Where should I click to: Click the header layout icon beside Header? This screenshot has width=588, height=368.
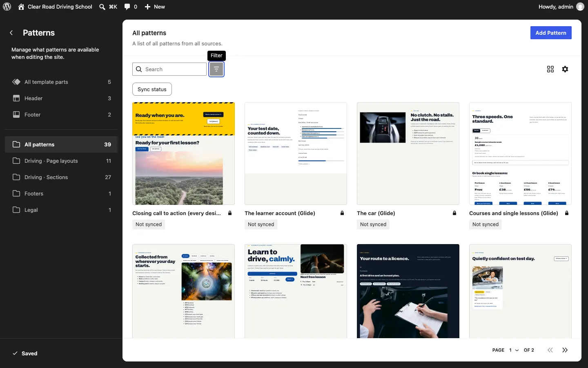pyautogui.click(x=16, y=98)
